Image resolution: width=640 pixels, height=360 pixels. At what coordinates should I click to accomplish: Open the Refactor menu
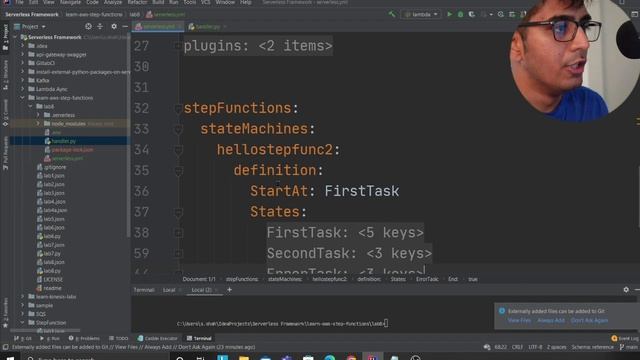[x=137, y=2]
